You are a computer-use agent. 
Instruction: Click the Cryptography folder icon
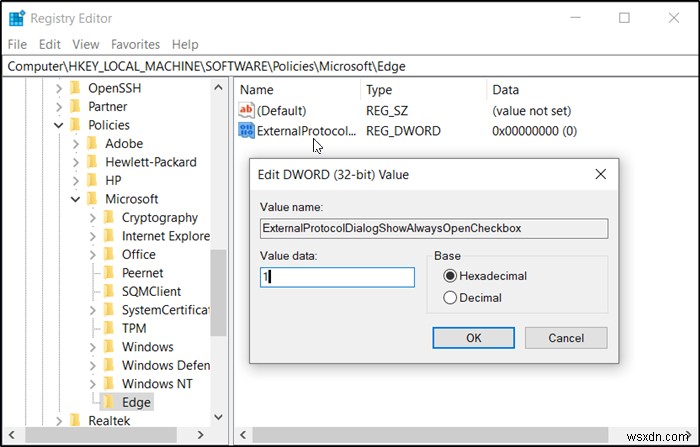pyautogui.click(x=109, y=217)
